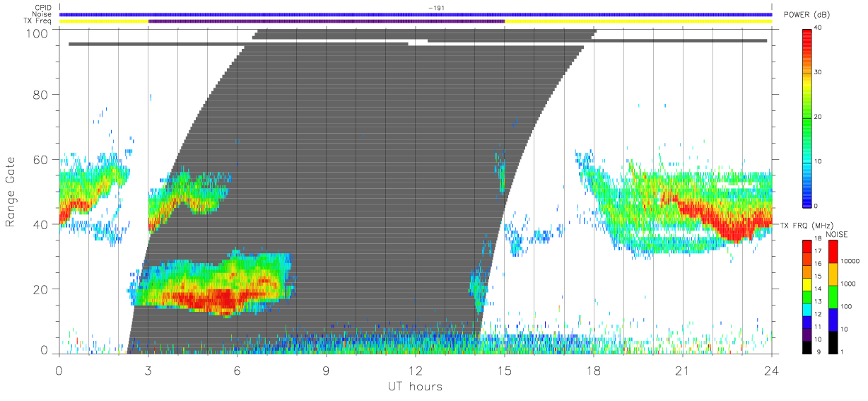Click the 100 label on NOISE scale
Viewport: 868px width, 401px height.
847,306
